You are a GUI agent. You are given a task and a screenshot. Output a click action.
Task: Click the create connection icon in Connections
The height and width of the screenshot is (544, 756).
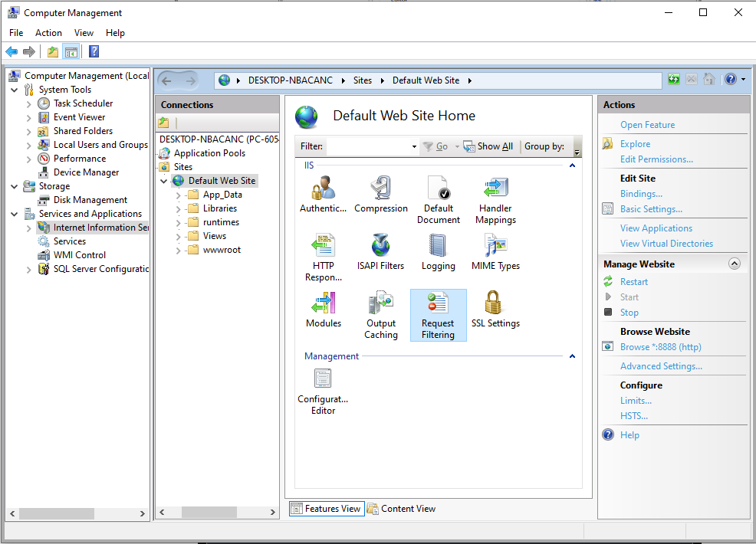point(164,123)
